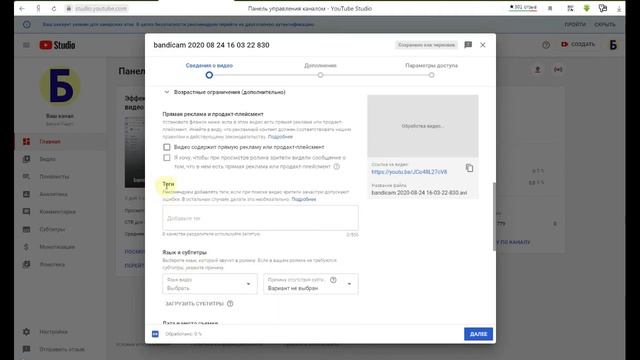Screen dimensions: 640x360
Task: Click the YouTube Studio logo
Action: click(x=57, y=45)
